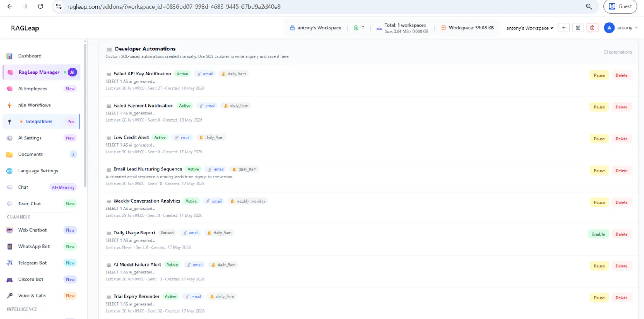Image resolution: width=644 pixels, height=319 pixels.
Task: Click the blue A user avatar
Action: 609,28
